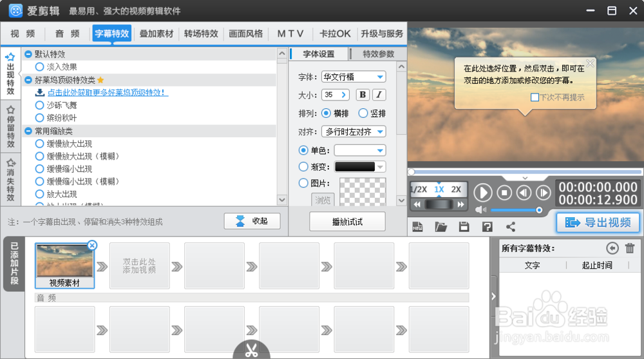The width and height of the screenshot is (644, 359).
Task: Collapse the 好莱坞顶级特效类 group
Action: (x=28, y=80)
